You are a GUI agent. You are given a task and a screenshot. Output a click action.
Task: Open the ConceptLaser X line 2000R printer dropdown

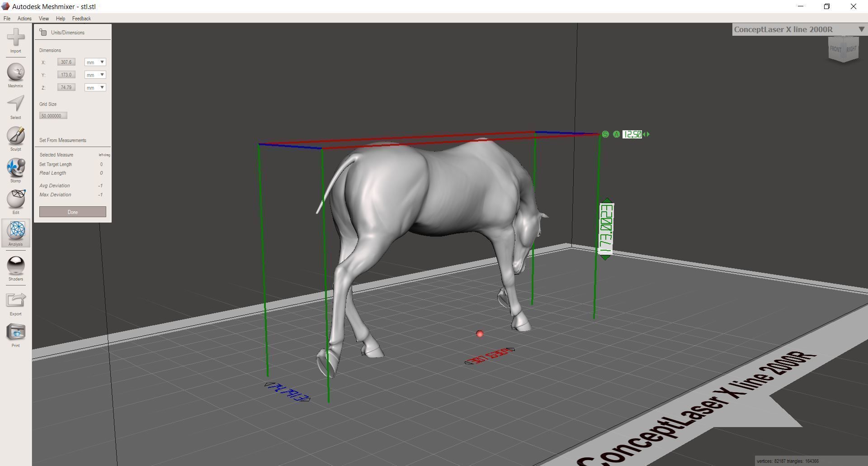pos(799,29)
